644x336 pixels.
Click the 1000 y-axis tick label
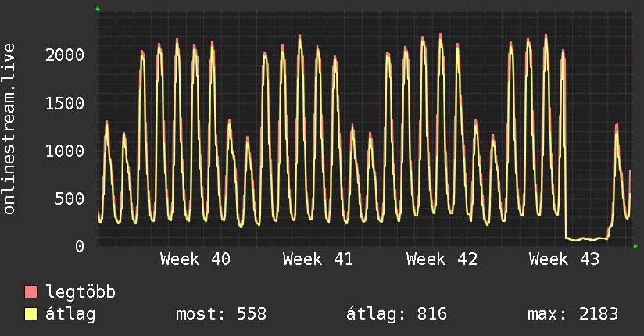pos(65,151)
